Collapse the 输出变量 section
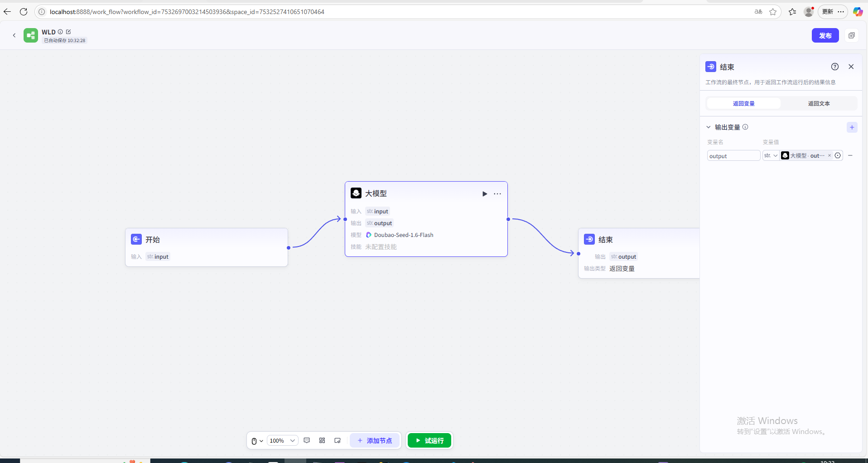Image resolution: width=868 pixels, height=463 pixels. tap(709, 127)
